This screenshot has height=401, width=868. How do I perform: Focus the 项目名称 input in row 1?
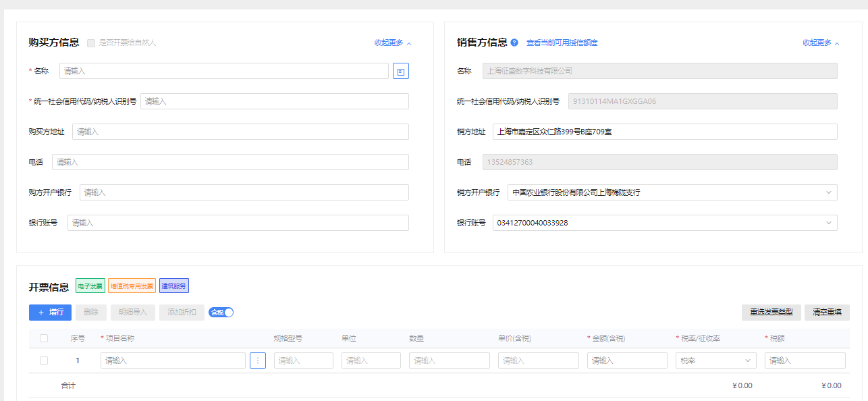click(173, 360)
